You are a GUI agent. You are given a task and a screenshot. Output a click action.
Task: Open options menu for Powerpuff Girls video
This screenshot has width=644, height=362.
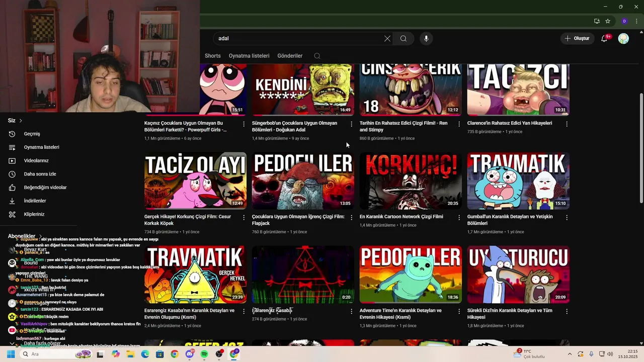click(244, 124)
